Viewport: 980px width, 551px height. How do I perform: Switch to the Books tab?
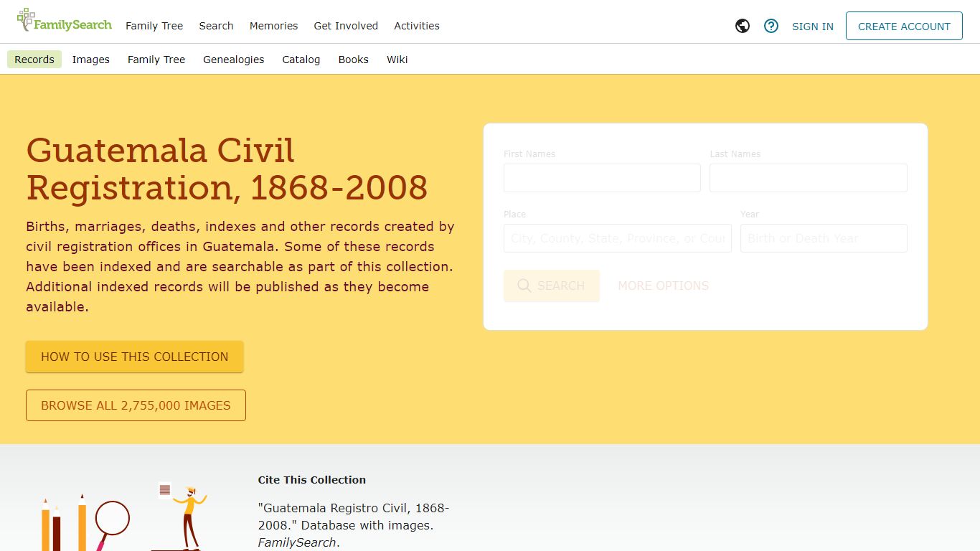tap(354, 60)
